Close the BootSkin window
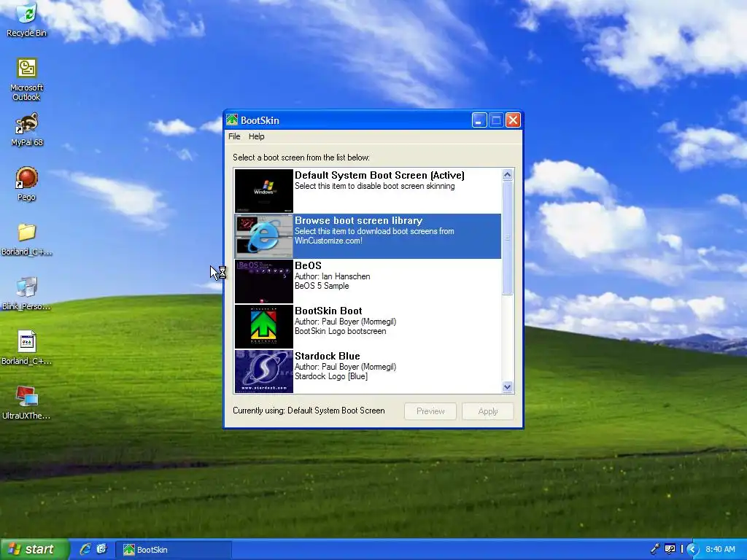Viewport: 747px width, 560px height. point(513,120)
